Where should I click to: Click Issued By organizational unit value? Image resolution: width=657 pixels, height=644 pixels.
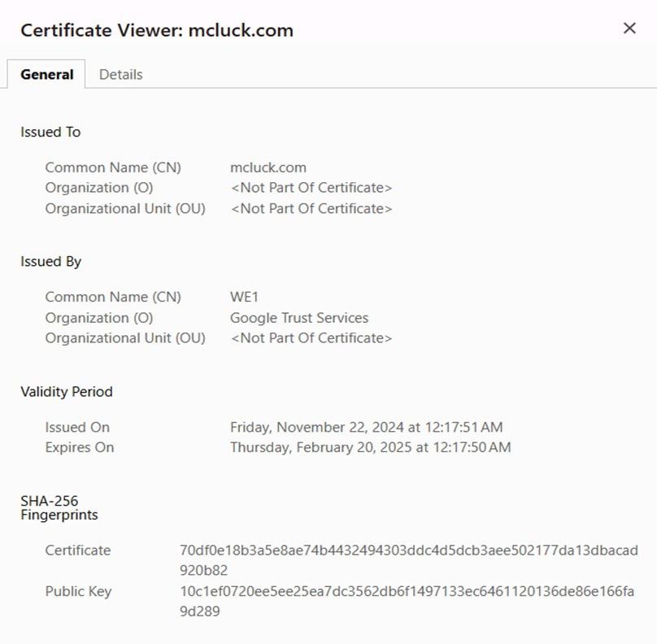click(x=311, y=337)
